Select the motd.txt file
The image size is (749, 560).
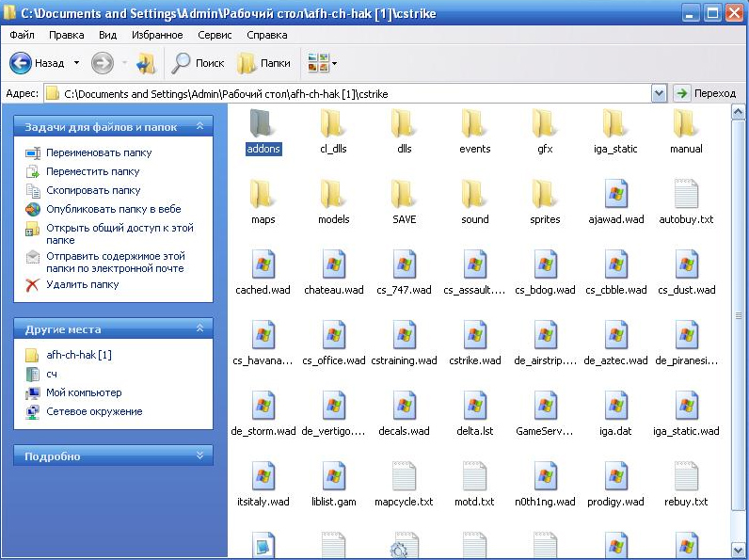coord(475,484)
